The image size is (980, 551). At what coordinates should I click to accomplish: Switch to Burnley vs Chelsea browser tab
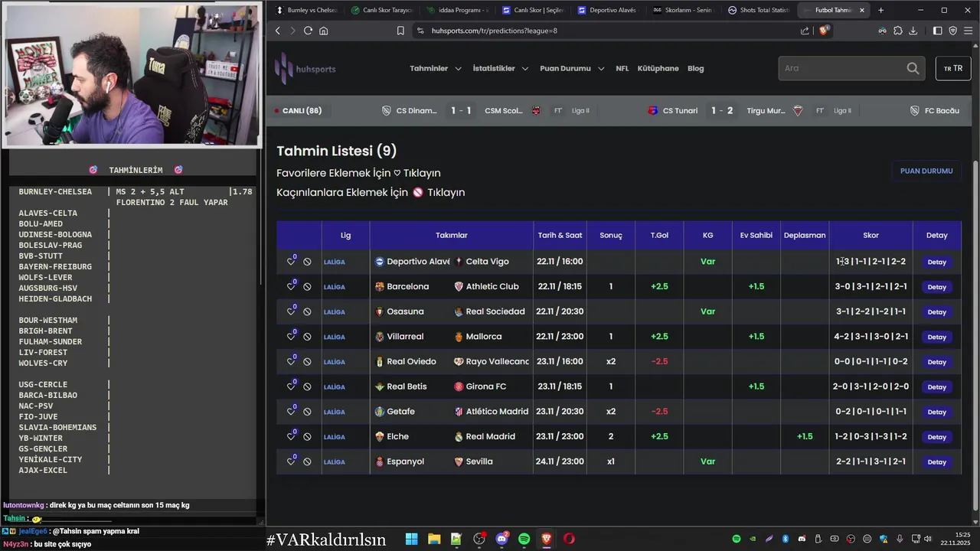305,10
